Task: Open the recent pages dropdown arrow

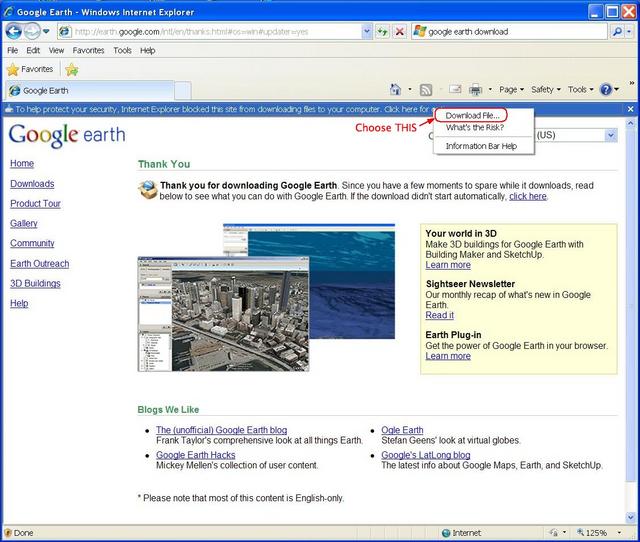Action: point(46,31)
